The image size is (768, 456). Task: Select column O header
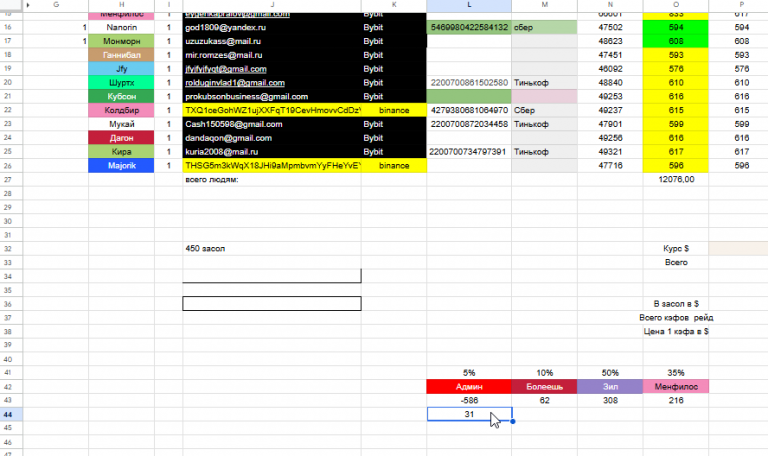pos(675,5)
